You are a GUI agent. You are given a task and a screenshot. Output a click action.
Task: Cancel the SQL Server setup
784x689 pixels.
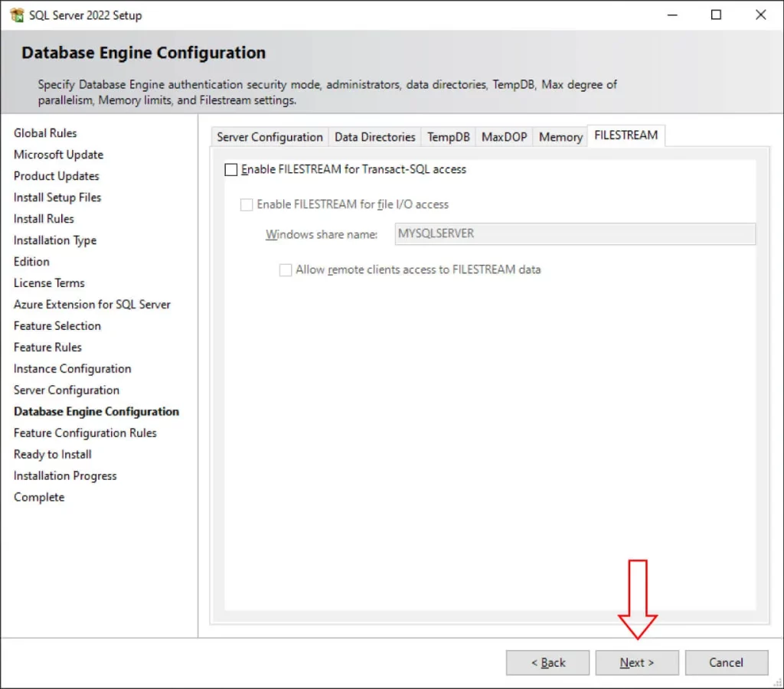click(726, 663)
